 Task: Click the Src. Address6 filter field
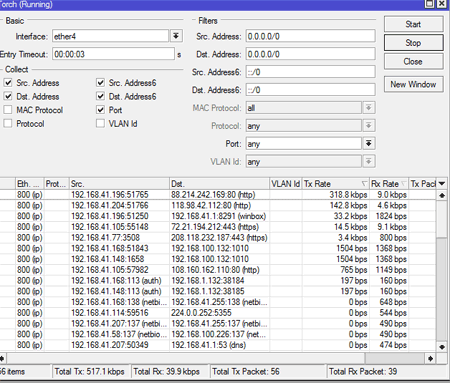[x=311, y=72]
